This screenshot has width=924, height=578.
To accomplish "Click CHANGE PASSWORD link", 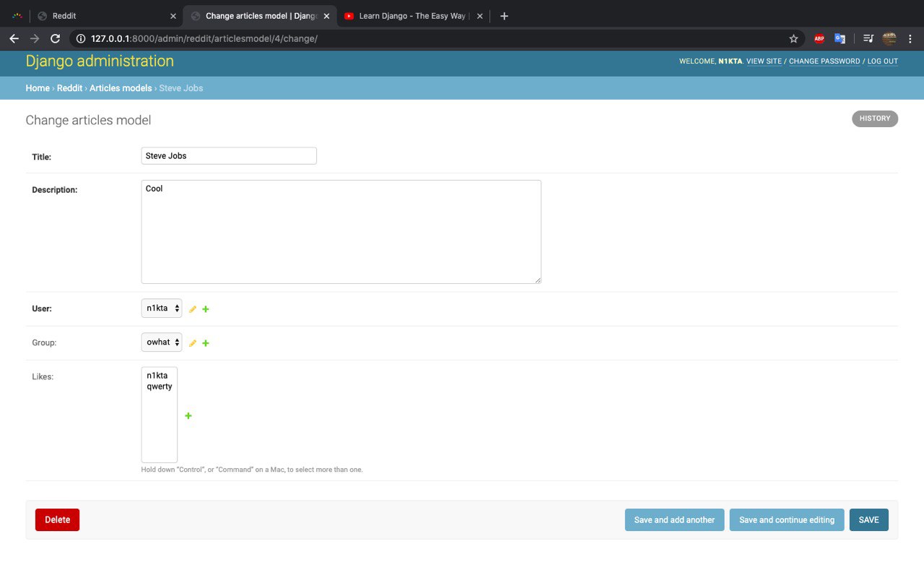I will coord(824,61).
